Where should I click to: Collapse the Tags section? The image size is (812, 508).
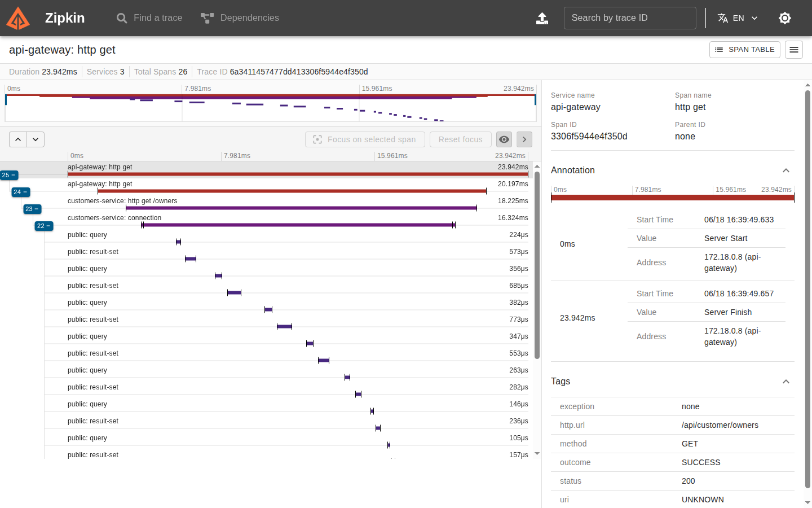point(786,382)
